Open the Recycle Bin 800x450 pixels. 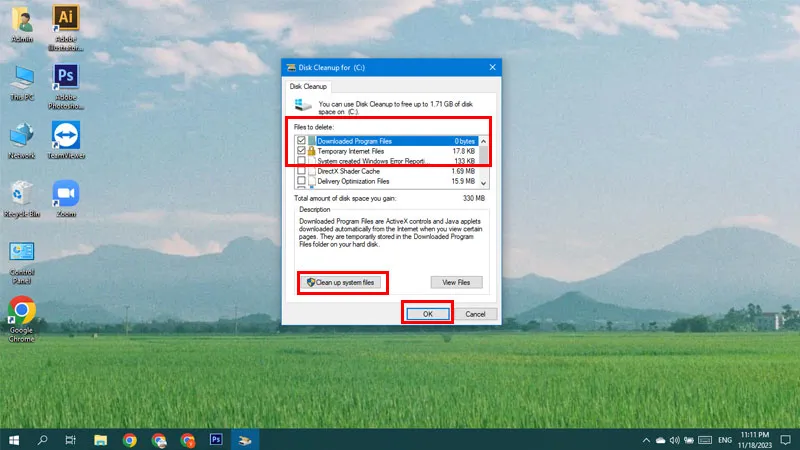(x=21, y=198)
